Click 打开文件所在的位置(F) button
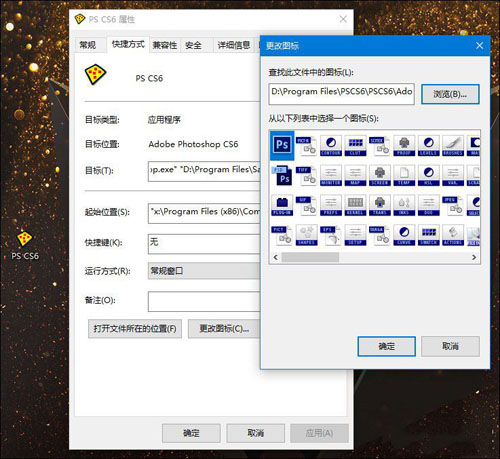This screenshot has width=500, height=459. pos(135,329)
